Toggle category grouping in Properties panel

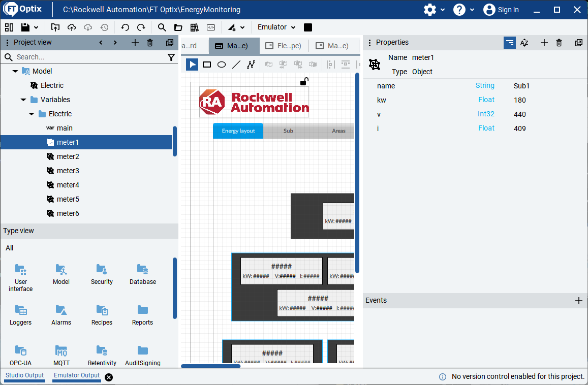(509, 43)
